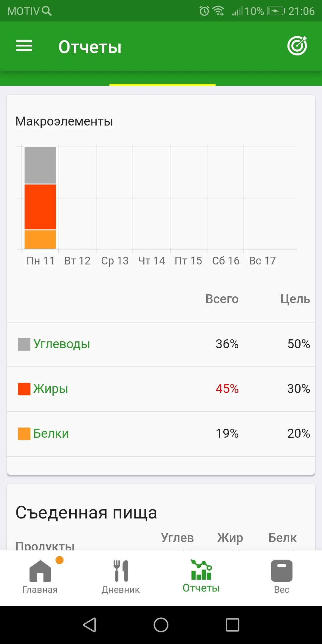
Task: Open the Белки proteins details link
Action: coord(51,434)
